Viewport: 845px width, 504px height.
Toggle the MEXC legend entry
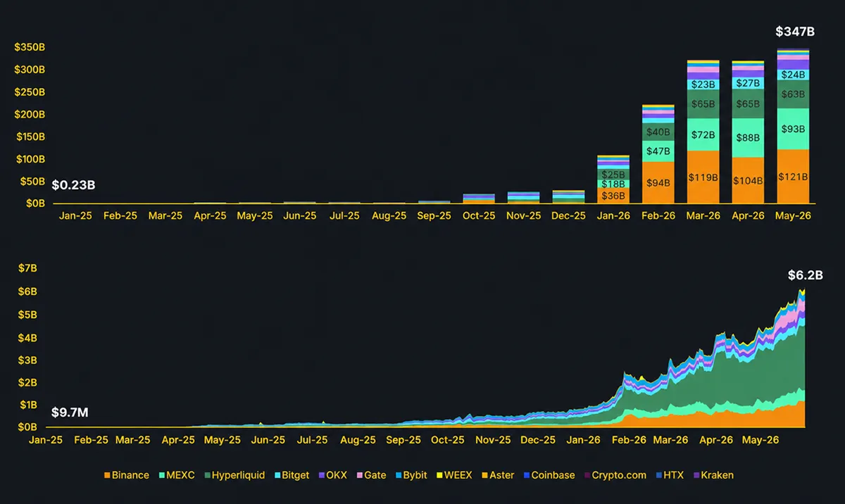177,475
